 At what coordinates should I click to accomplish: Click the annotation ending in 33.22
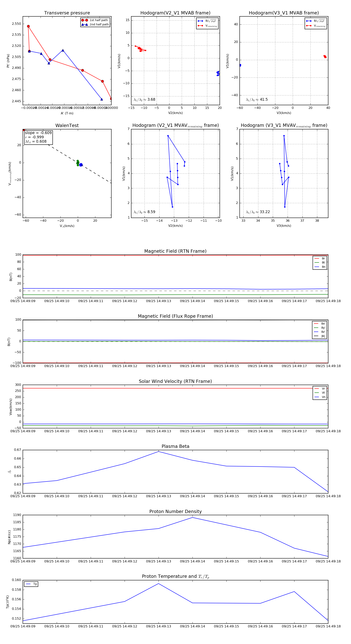258,212
